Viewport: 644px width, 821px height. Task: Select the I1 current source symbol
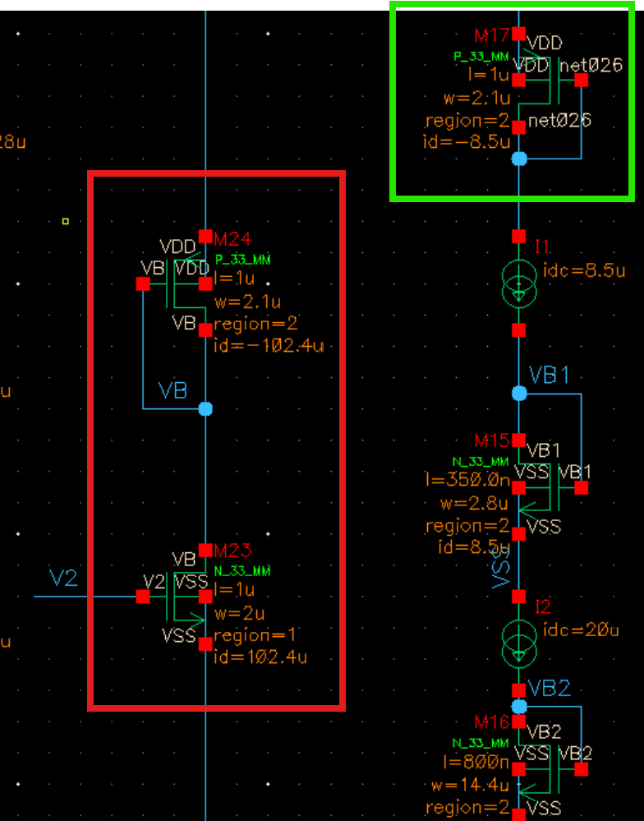pyautogui.click(x=519, y=284)
